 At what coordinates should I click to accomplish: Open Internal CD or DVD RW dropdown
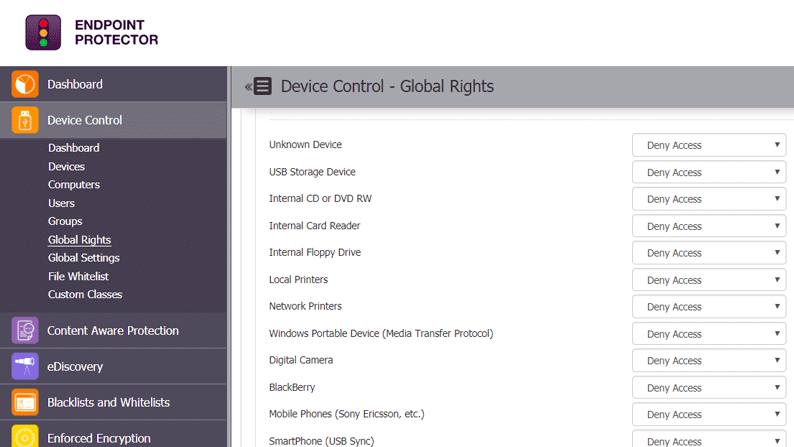(709, 199)
